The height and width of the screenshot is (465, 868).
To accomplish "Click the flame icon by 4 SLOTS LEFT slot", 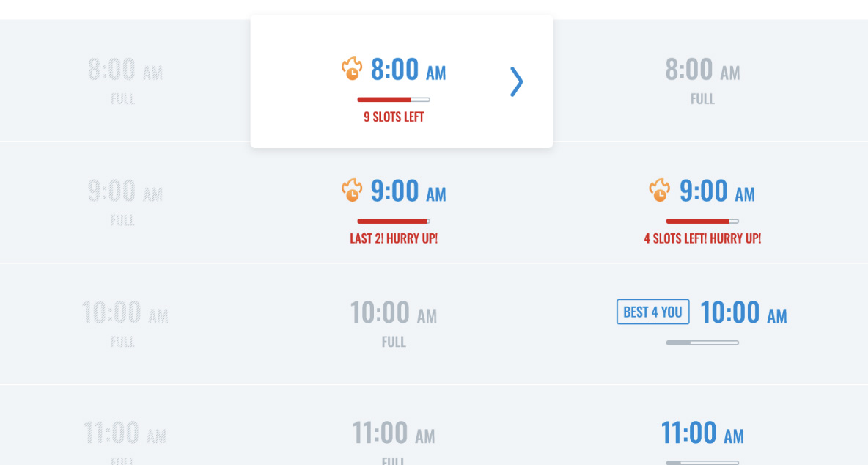I will [659, 190].
